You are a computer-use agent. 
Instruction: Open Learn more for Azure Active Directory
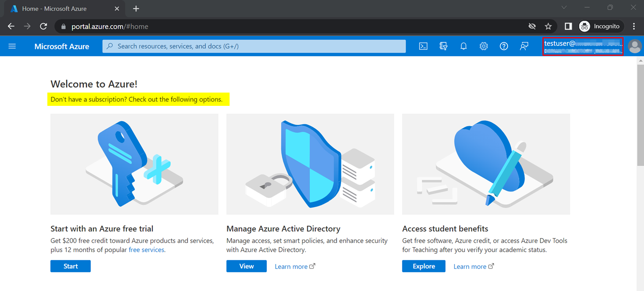point(291,266)
